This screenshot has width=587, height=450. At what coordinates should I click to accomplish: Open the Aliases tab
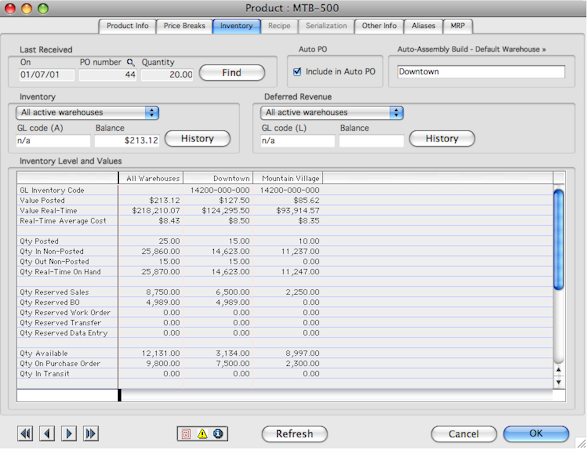423,26
